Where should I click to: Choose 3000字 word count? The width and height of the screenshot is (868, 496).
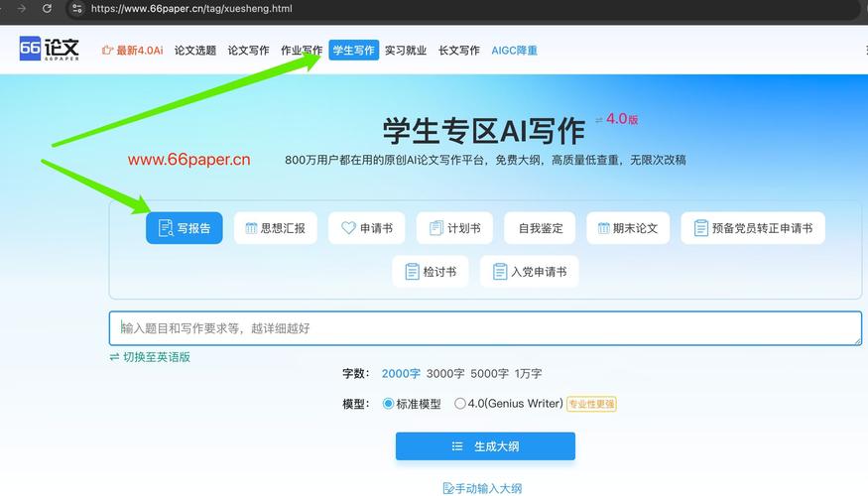click(x=445, y=374)
